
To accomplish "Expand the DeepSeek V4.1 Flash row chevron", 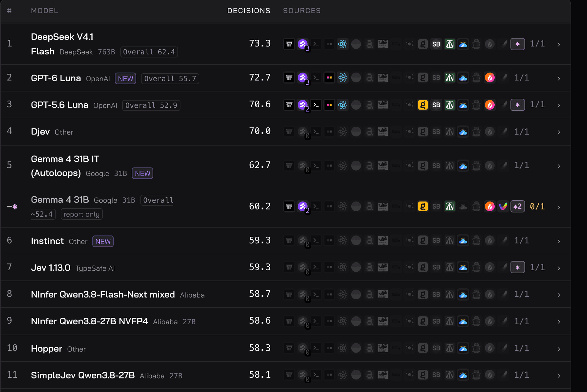I will [x=559, y=45].
